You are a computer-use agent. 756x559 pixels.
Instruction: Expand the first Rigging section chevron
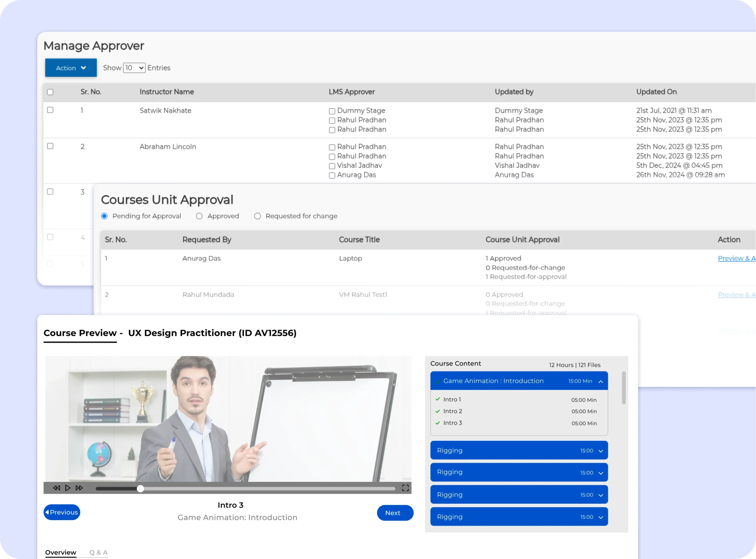[601, 451]
